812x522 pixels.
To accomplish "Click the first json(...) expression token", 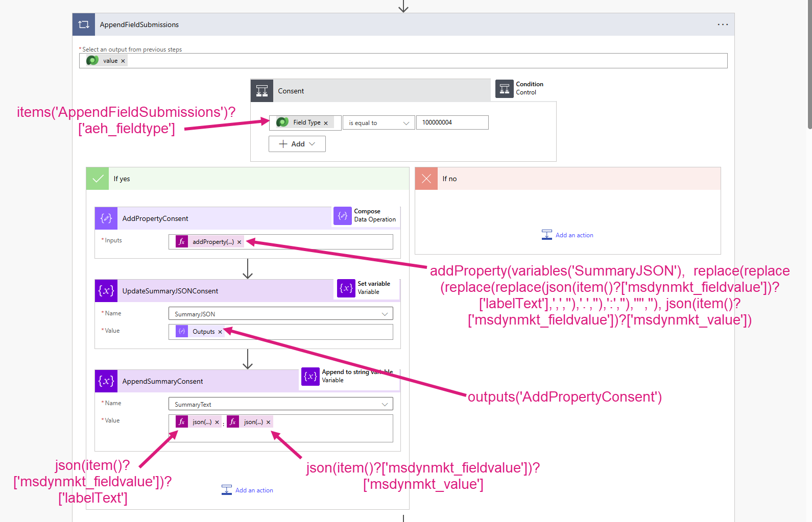I will click(199, 422).
